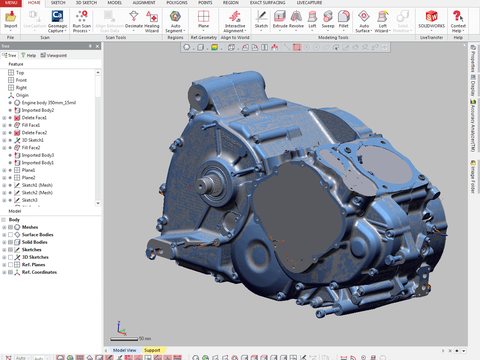Expand the Meshes node in Model tree
This screenshot has width=480, height=360.
[4, 227]
